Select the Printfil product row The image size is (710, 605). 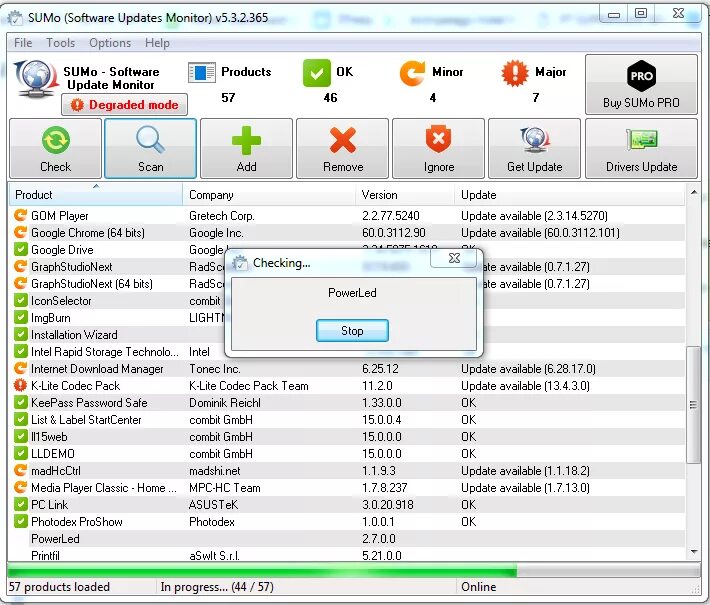pyautogui.click(x=346, y=555)
